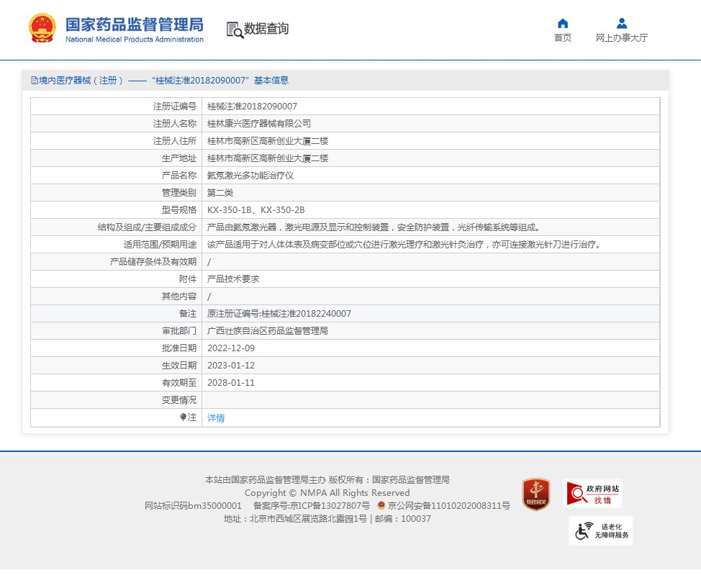701x588 pixels.
Task: Open the 数据查询 data query icon
Action: (x=235, y=30)
